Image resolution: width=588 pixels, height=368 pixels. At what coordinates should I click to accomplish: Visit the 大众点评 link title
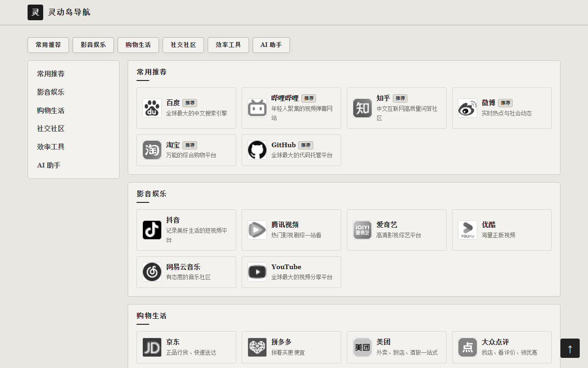click(495, 342)
